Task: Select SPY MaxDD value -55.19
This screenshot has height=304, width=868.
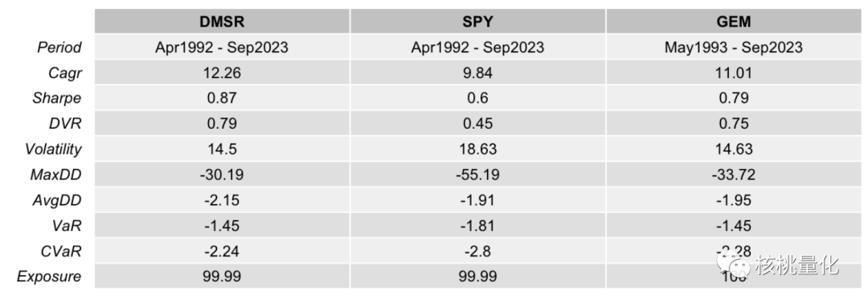Action: [477, 175]
